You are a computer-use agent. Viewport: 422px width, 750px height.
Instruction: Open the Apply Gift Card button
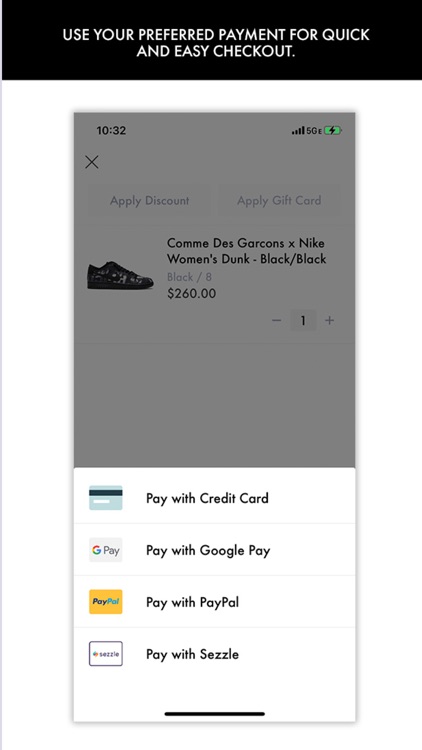(279, 200)
